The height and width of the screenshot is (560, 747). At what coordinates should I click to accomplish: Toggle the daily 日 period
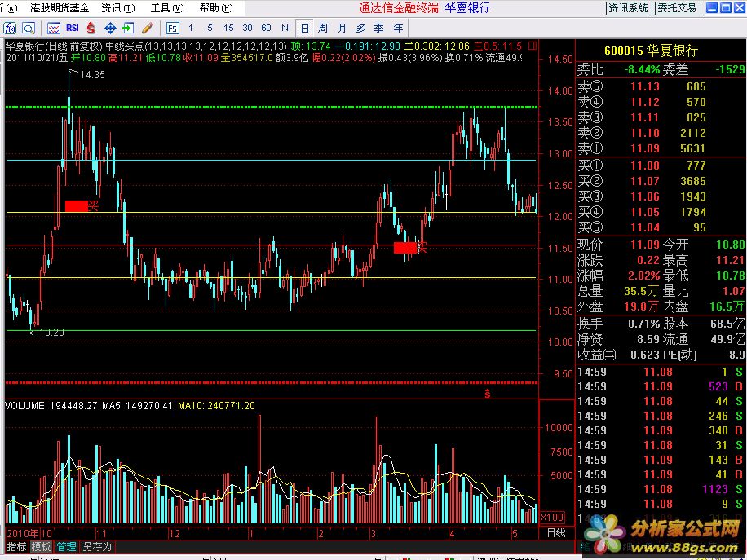pos(304,28)
